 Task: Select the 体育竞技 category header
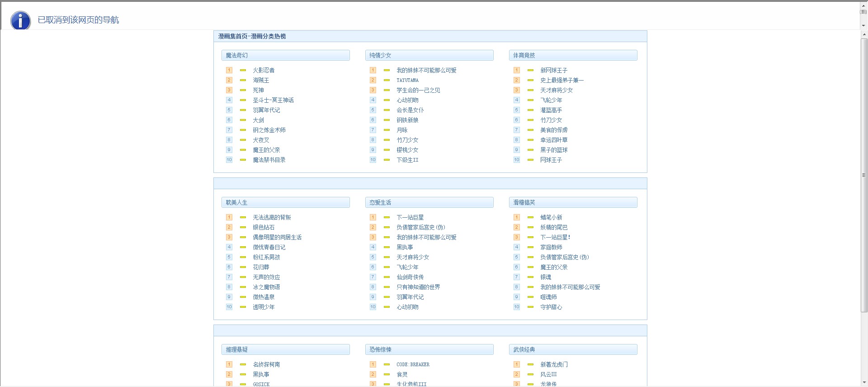[x=573, y=55]
